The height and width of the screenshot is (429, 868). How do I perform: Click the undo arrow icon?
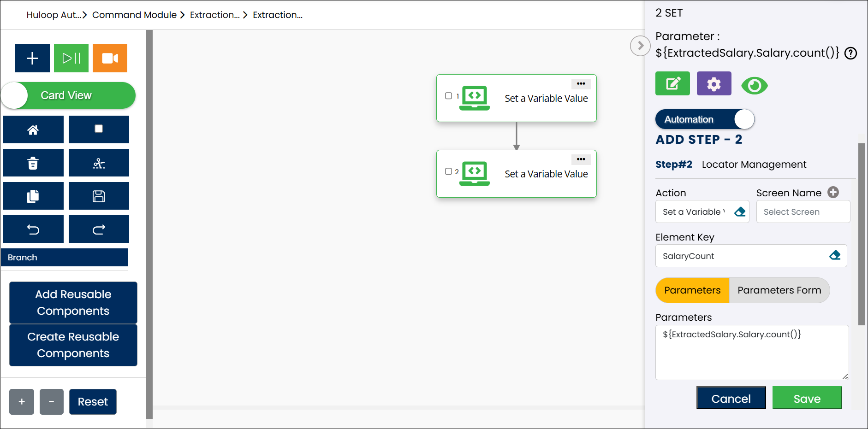(x=33, y=229)
